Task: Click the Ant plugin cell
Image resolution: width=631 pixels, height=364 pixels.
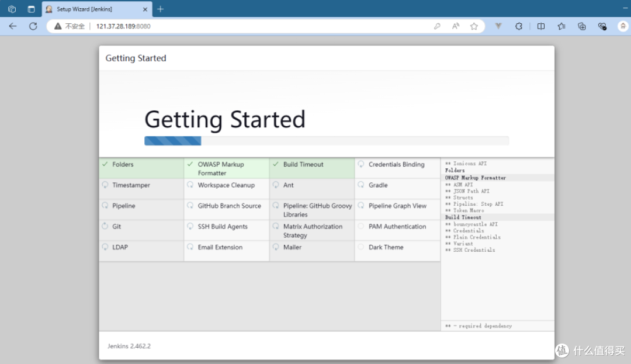Action: point(312,189)
